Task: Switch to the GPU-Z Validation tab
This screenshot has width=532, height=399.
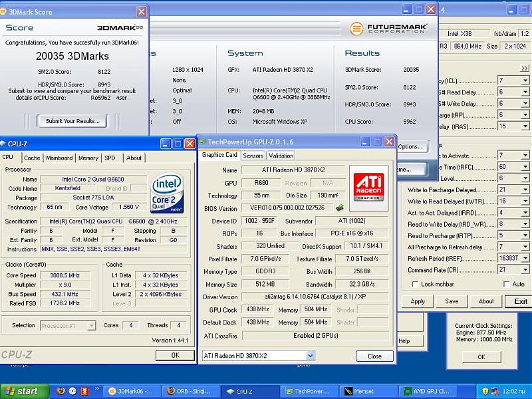Action: tap(281, 156)
